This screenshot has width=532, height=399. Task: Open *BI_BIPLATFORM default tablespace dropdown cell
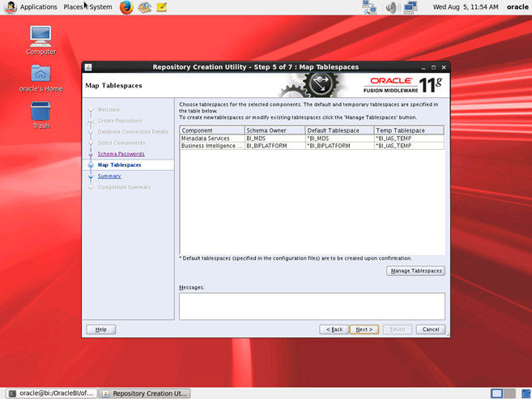[339, 146]
